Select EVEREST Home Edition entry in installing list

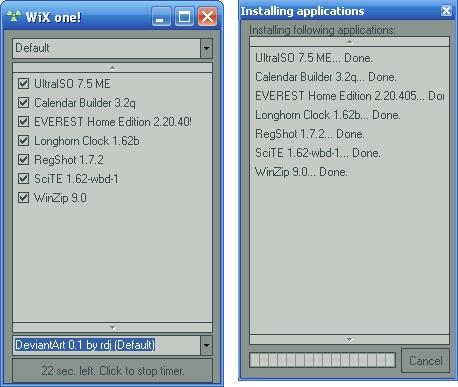click(349, 96)
